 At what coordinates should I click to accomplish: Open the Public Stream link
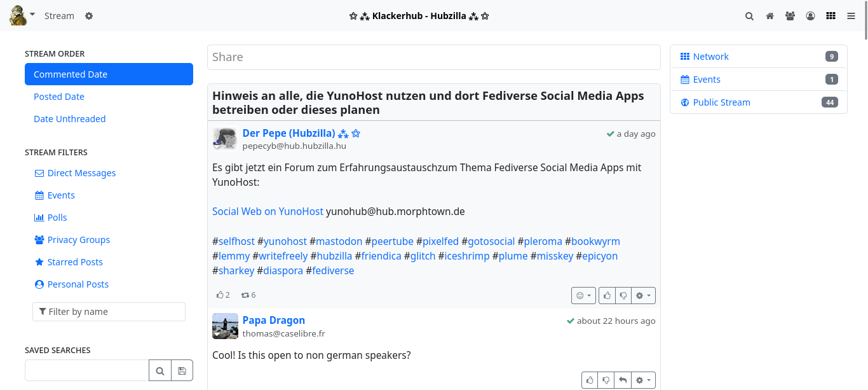tap(721, 102)
